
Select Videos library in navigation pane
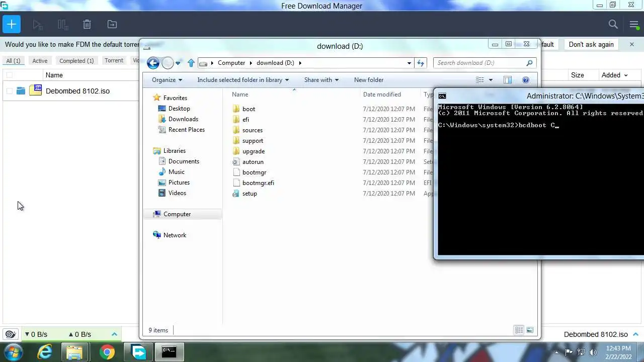(x=177, y=193)
